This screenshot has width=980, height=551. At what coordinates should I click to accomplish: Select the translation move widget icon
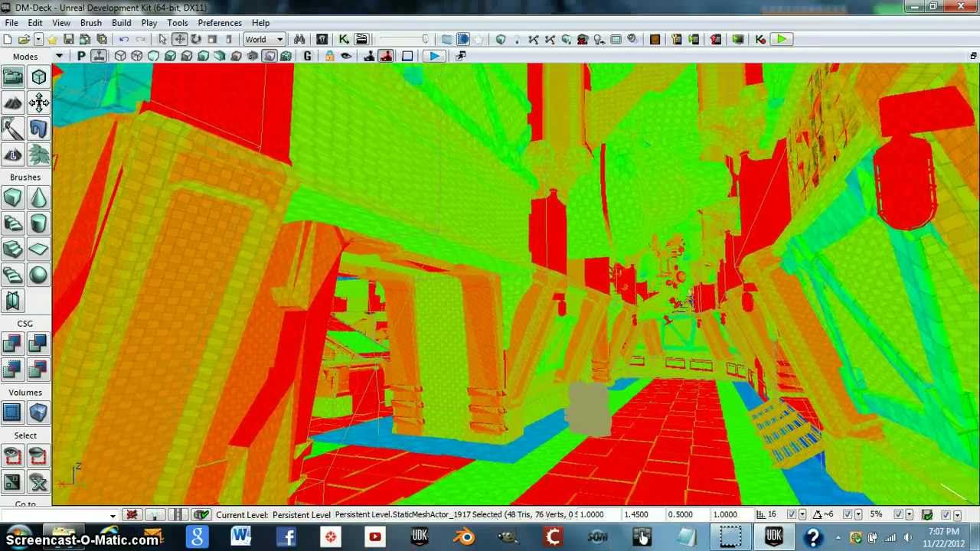[x=179, y=39]
